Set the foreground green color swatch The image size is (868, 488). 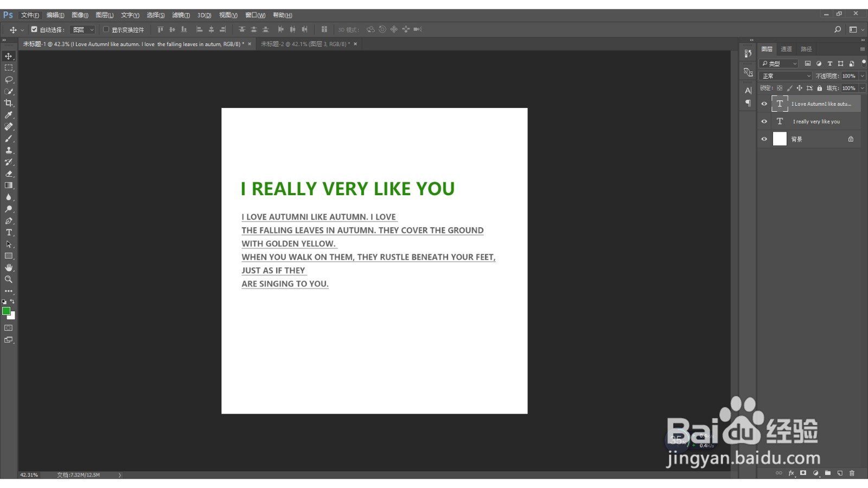click(x=6, y=311)
